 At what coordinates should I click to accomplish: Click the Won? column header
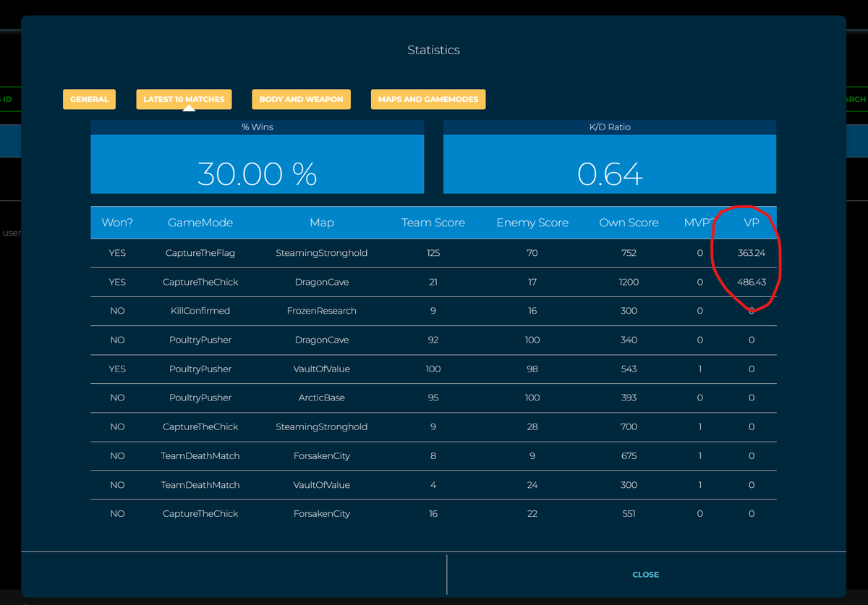coord(117,223)
